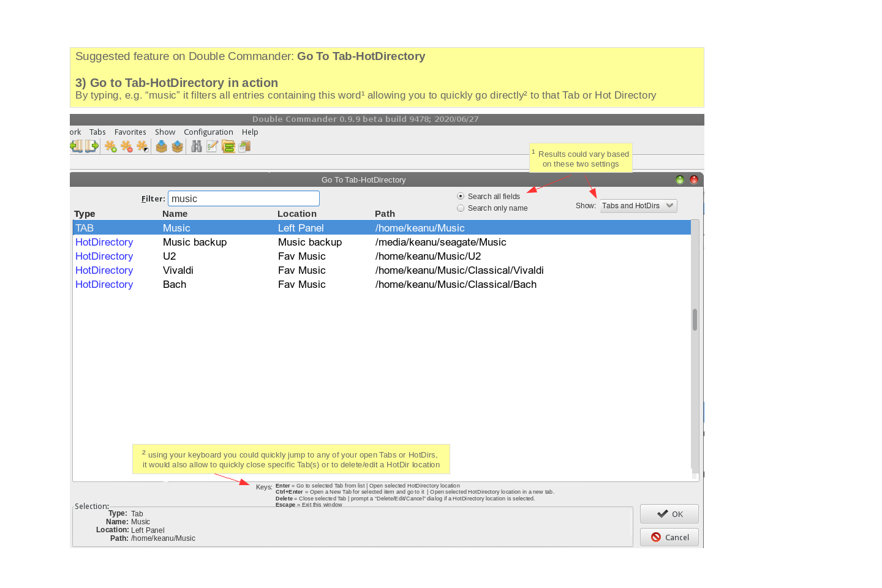Select the Music backup HotDirectory row
This screenshot has height=588, width=882.
382,242
